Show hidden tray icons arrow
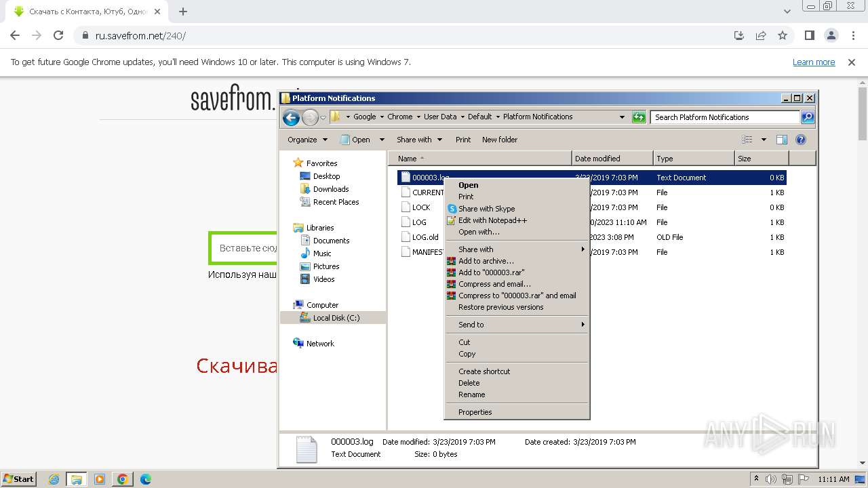 coord(757,479)
